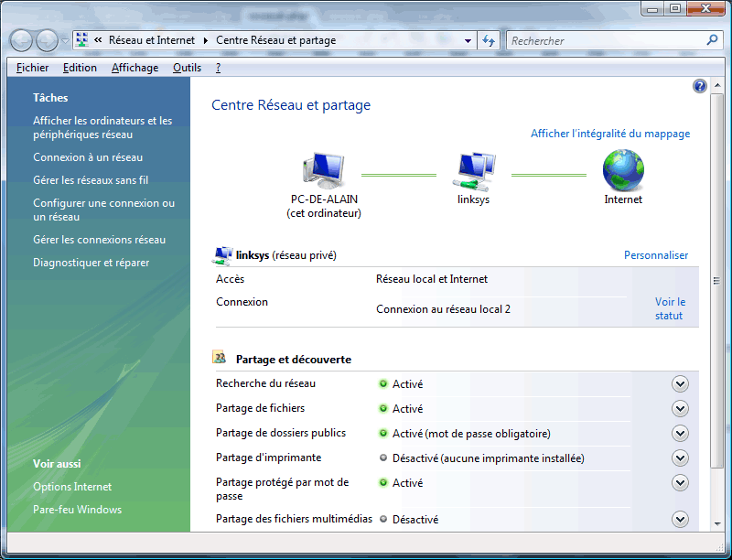Open the address bar history dropdown
The height and width of the screenshot is (560, 732).
point(468,40)
